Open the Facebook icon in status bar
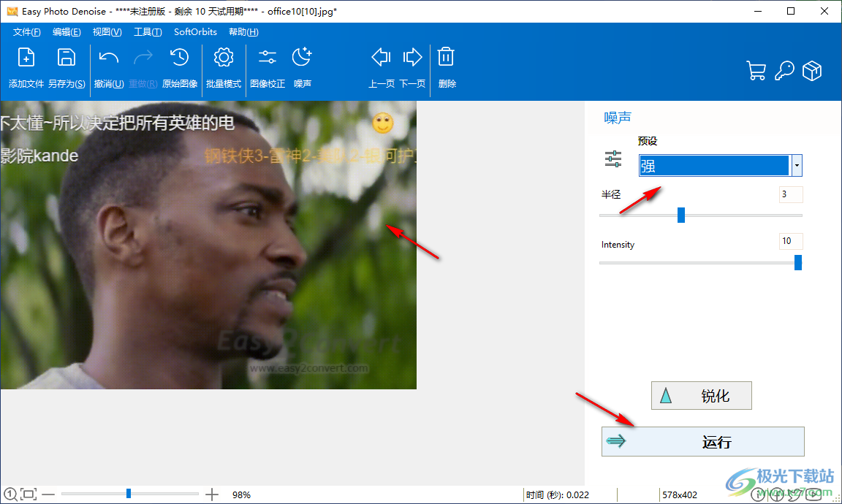 point(776,495)
